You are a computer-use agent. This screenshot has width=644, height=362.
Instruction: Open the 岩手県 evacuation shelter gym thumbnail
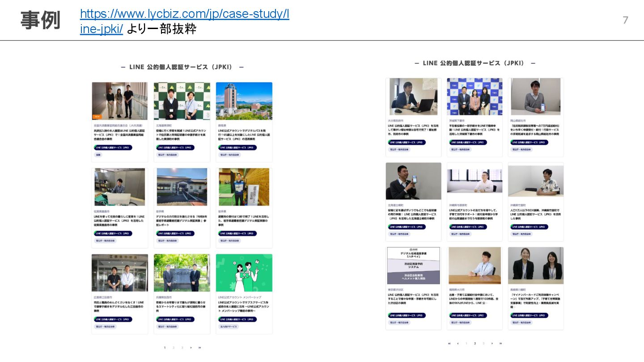[x=244, y=187]
